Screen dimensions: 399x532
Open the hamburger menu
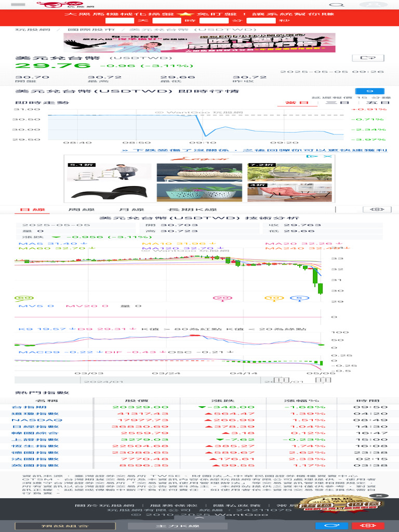18,4
